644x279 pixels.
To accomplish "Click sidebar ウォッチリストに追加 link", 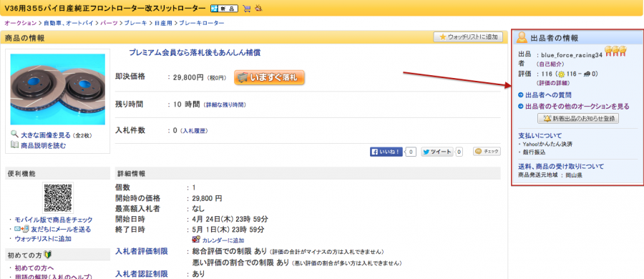I will tap(43, 239).
